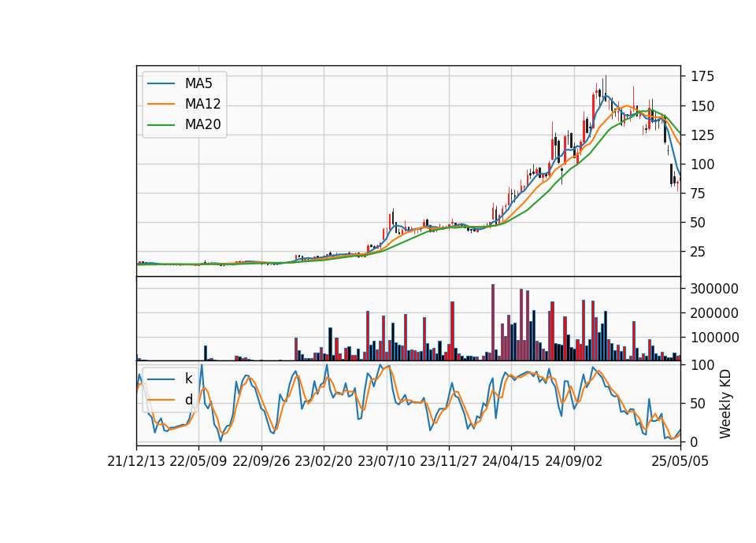Click the 175 price axis value
Viewport: 756px width, 543px height.
coord(702,76)
